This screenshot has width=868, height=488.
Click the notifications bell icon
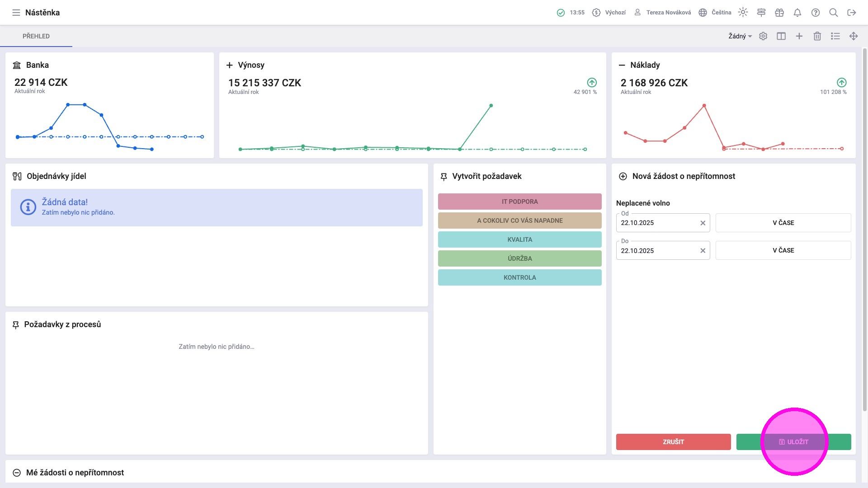click(797, 13)
